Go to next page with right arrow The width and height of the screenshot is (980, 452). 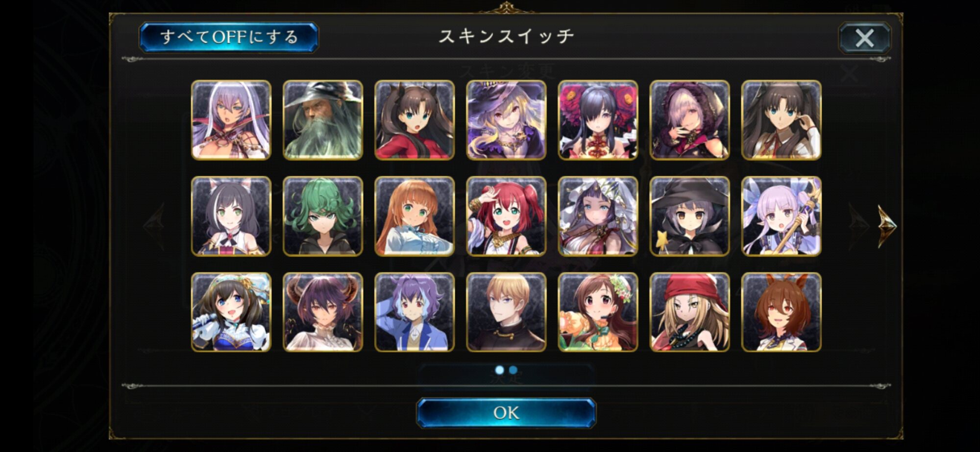[886, 226]
